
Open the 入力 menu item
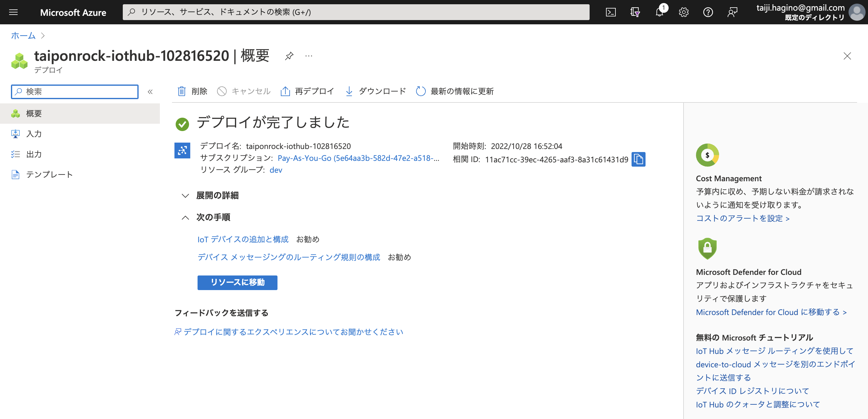[x=34, y=134]
